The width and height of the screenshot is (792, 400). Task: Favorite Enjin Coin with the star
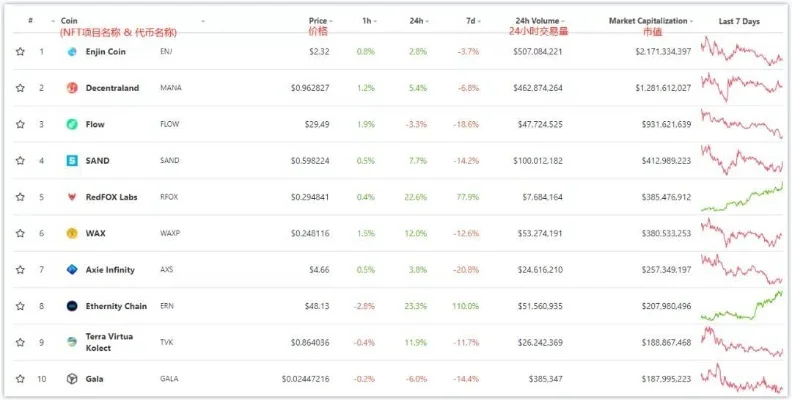tap(20, 51)
